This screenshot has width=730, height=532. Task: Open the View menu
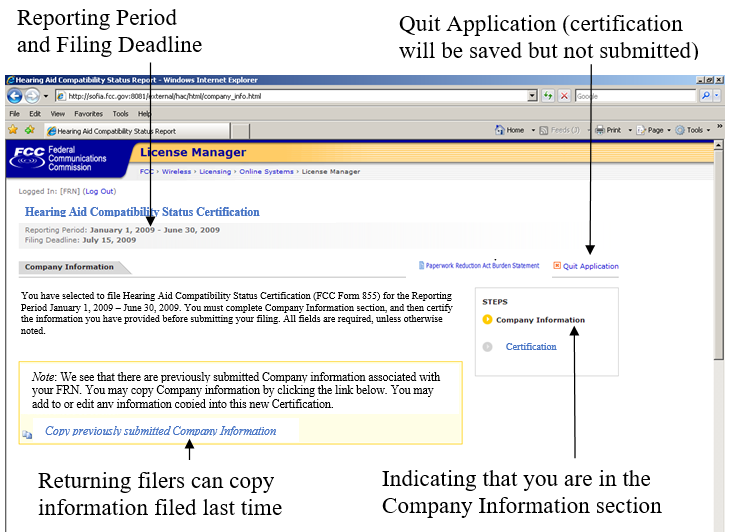[58, 114]
